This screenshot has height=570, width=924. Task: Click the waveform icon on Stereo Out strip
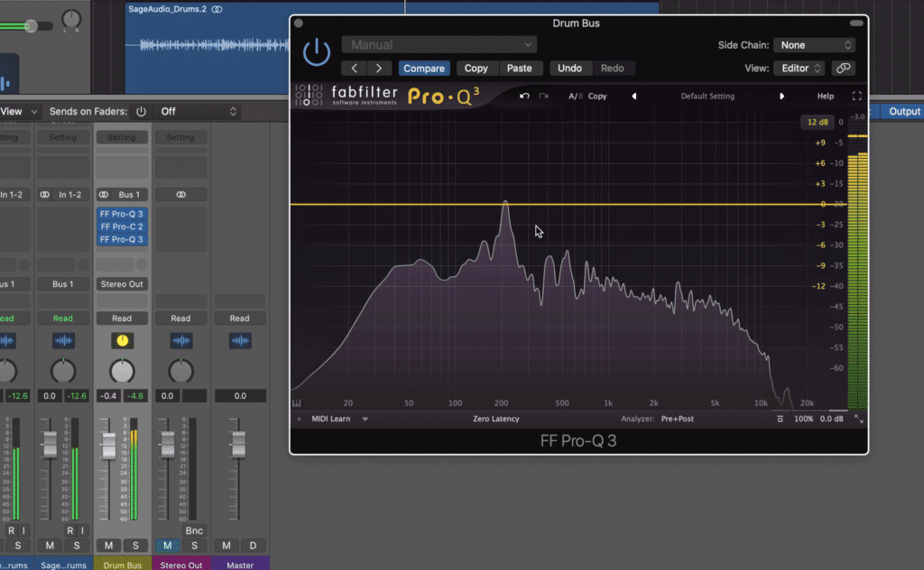coord(180,340)
